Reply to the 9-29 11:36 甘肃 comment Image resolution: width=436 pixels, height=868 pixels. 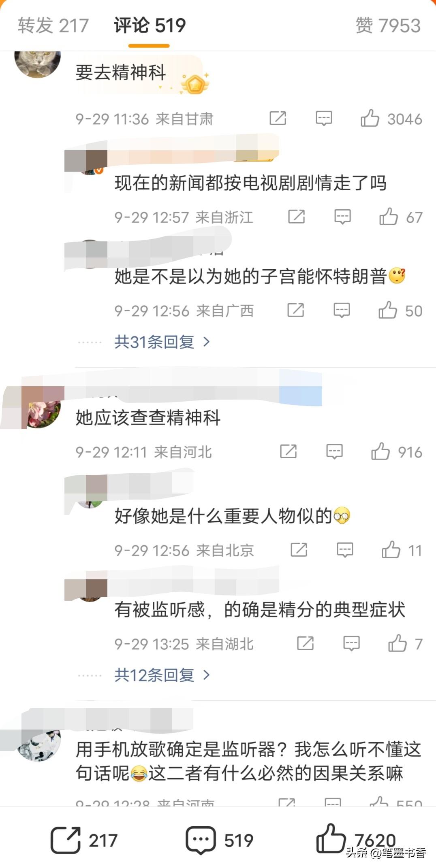(x=324, y=118)
